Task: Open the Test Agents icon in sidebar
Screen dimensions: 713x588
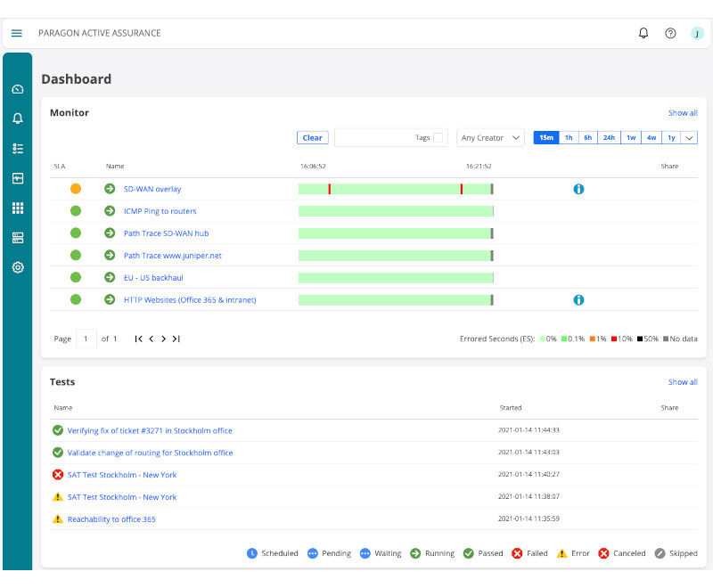Action: pyautogui.click(x=18, y=237)
